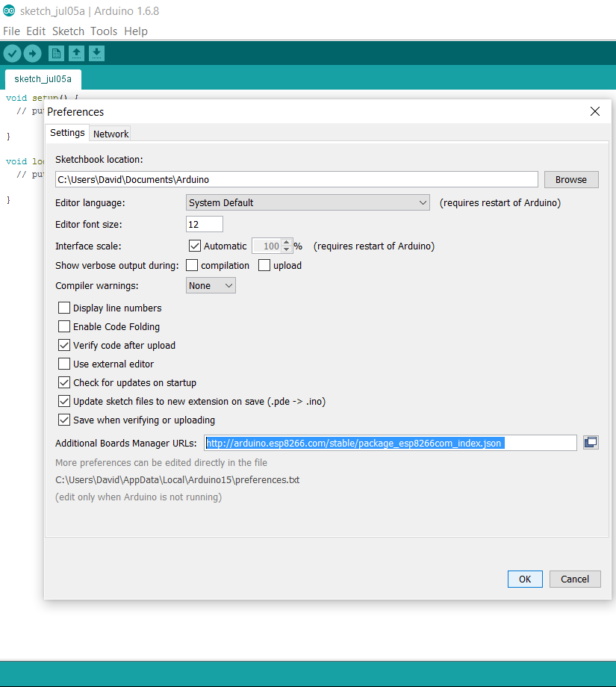Open the Sketch menu
This screenshot has height=687, width=616.
coord(68,31)
